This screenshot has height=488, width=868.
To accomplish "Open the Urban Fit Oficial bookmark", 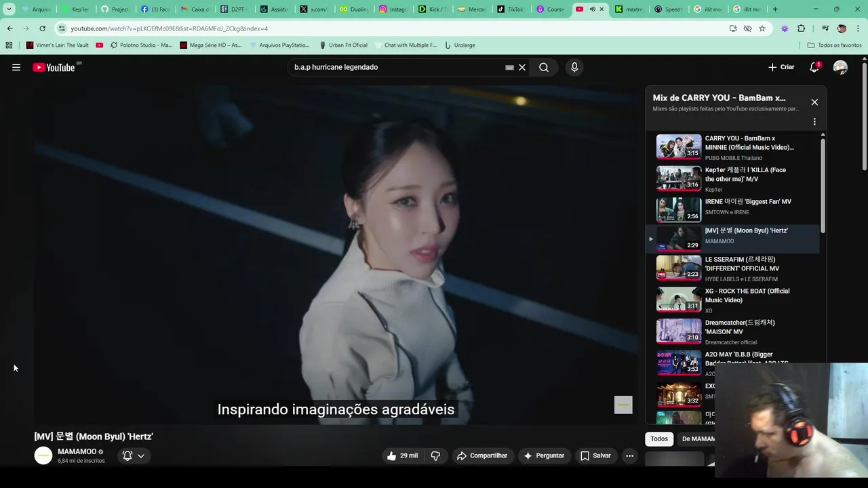I will pyautogui.click(x=343, y=45).
